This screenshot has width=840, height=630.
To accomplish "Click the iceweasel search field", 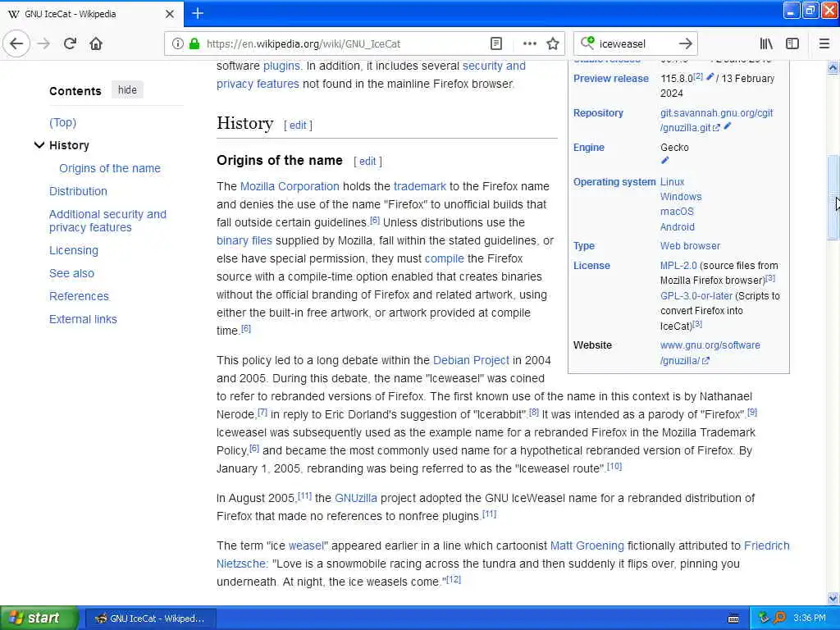I will point(635,43).
